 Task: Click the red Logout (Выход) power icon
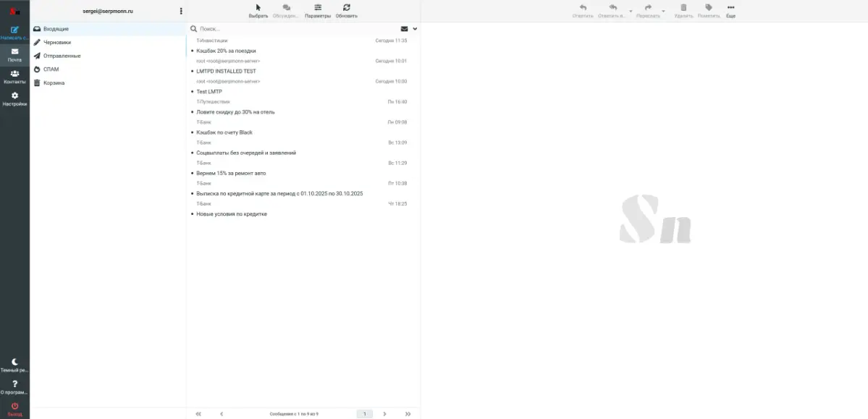(14, 406)
